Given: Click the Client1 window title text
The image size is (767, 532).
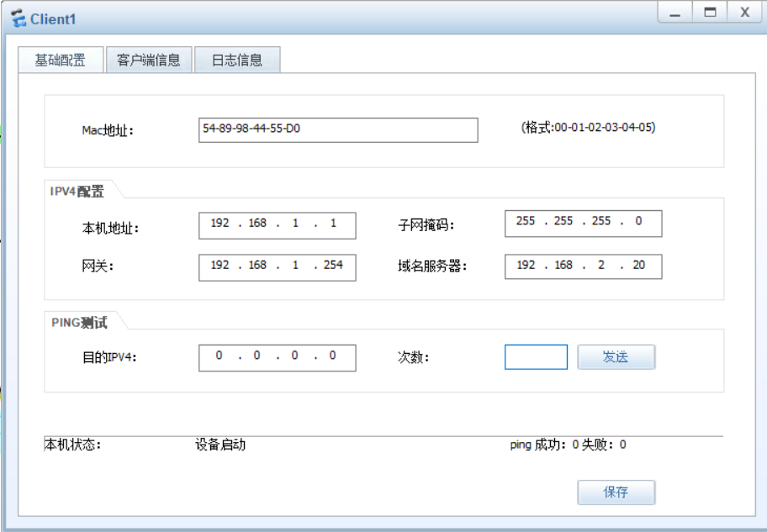Looking at the screenshot, I should [53, 19].
